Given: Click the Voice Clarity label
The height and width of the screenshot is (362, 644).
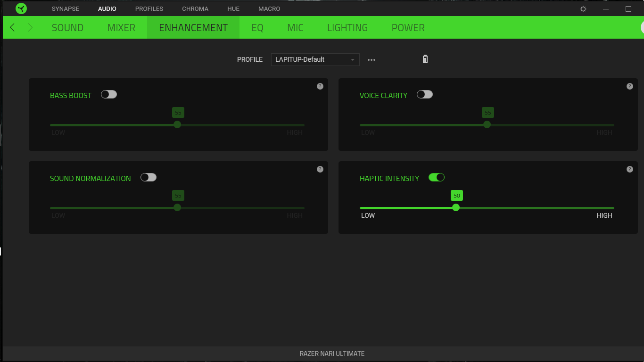Looking at the screenshot, I should tap(383, 95).
